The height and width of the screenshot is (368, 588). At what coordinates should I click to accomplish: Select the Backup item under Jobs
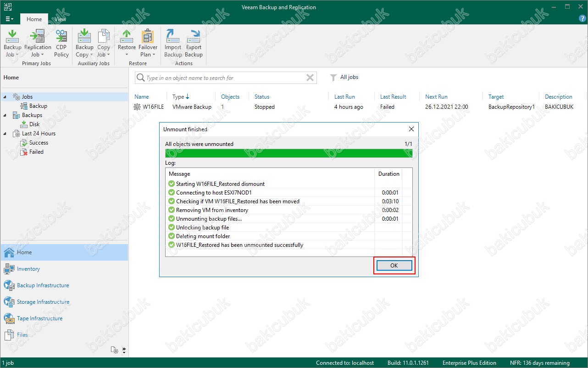[x=38, y=106]
